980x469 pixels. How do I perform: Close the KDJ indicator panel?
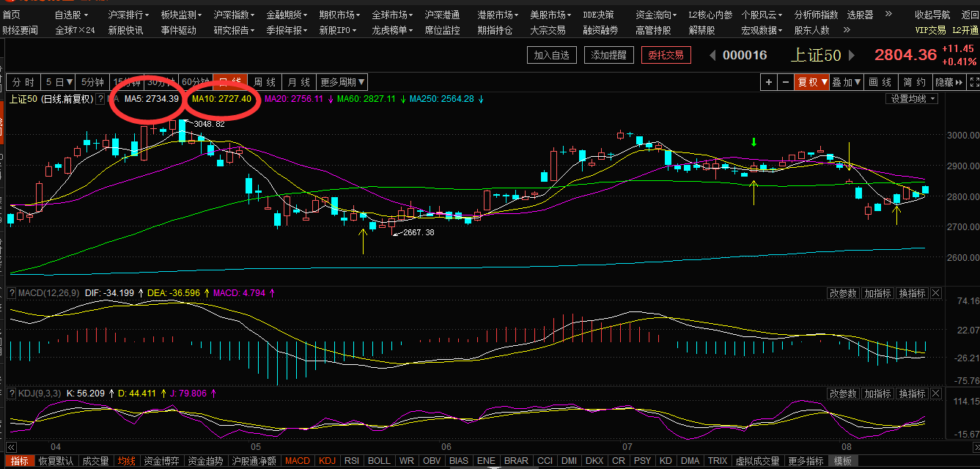(x=935, y=394)
